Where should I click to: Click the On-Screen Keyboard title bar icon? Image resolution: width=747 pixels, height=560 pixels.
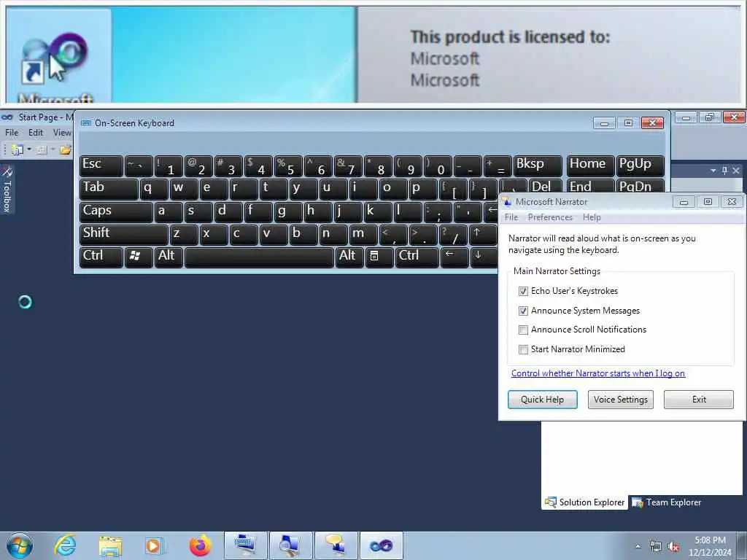click(86, 122)
